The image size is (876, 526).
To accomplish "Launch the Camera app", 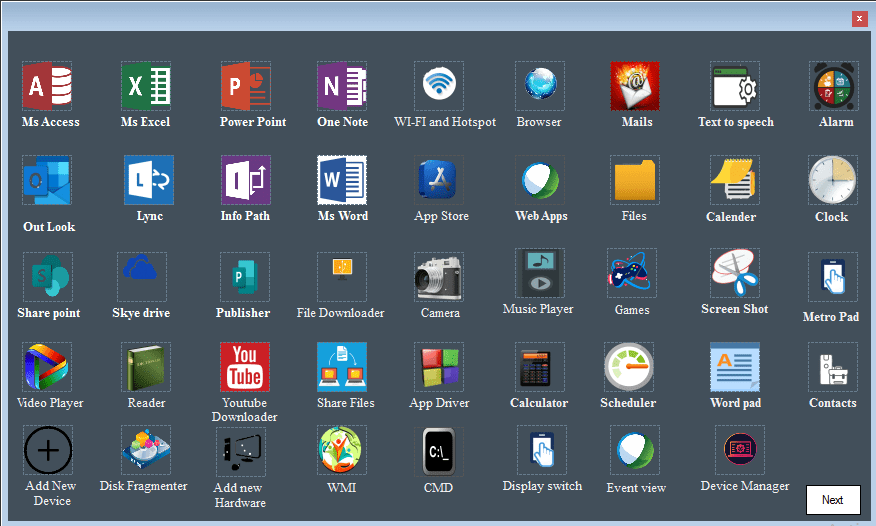I will click(440, 277).
